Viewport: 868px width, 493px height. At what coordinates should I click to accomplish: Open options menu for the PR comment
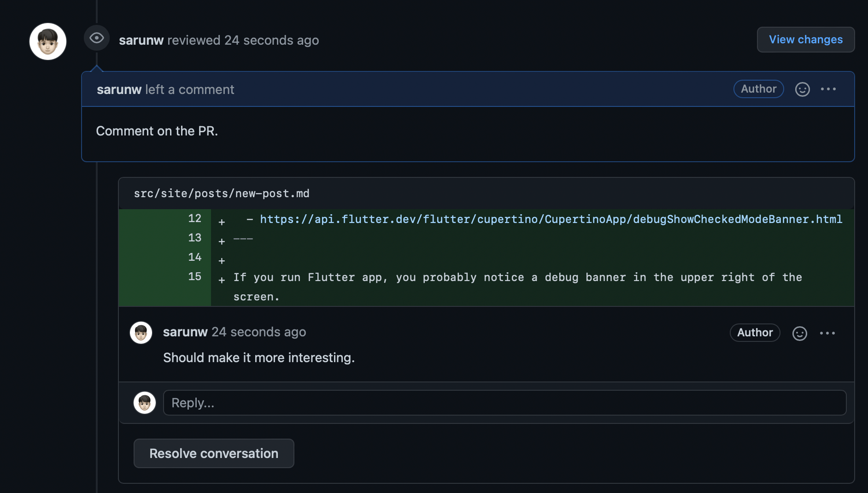[x=828, y=89]
